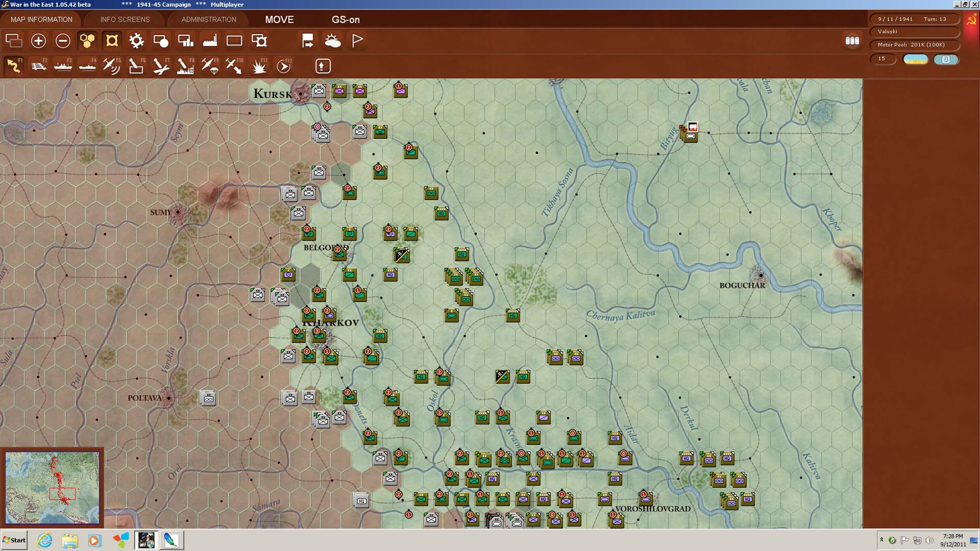Click the Valuyki location field
This screenshot has width=980, height=551.
(915, 32)
